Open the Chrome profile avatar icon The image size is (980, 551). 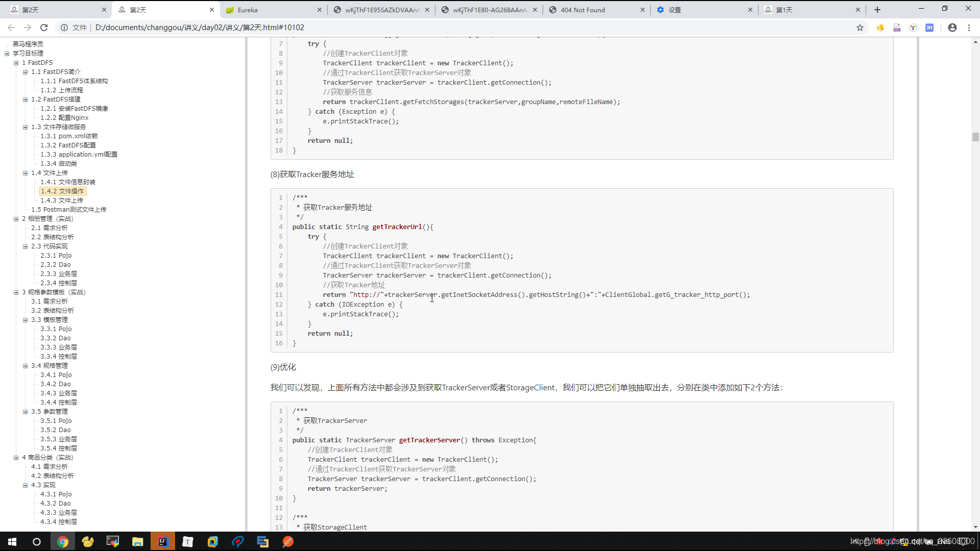(952, 28)
